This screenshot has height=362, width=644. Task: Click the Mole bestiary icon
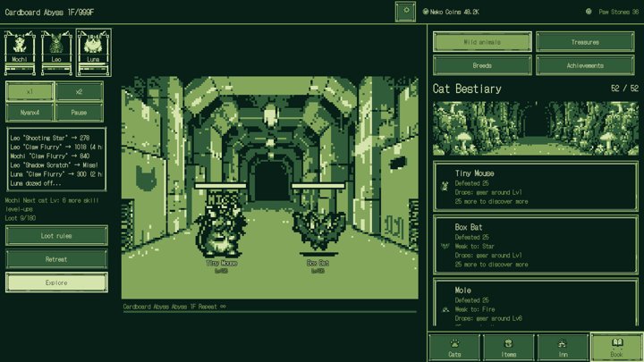pyautogui.click(x=445, y=309)
